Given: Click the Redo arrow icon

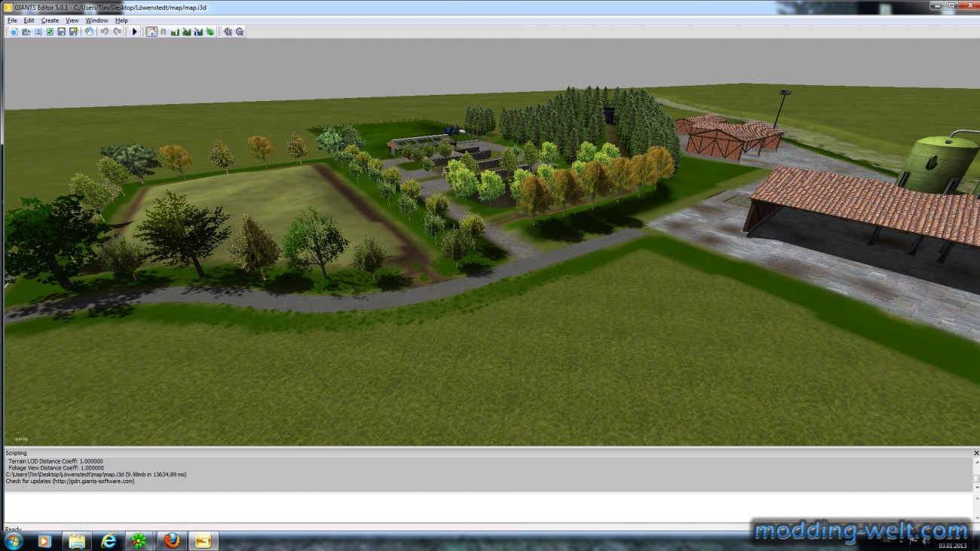Looking at the screenshot, I should 117,32.
